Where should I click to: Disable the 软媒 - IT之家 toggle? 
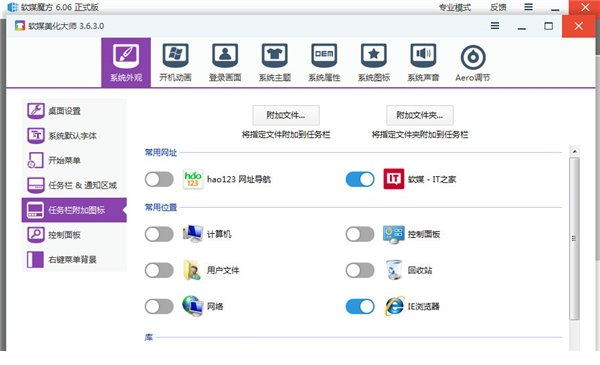[360, 179]
